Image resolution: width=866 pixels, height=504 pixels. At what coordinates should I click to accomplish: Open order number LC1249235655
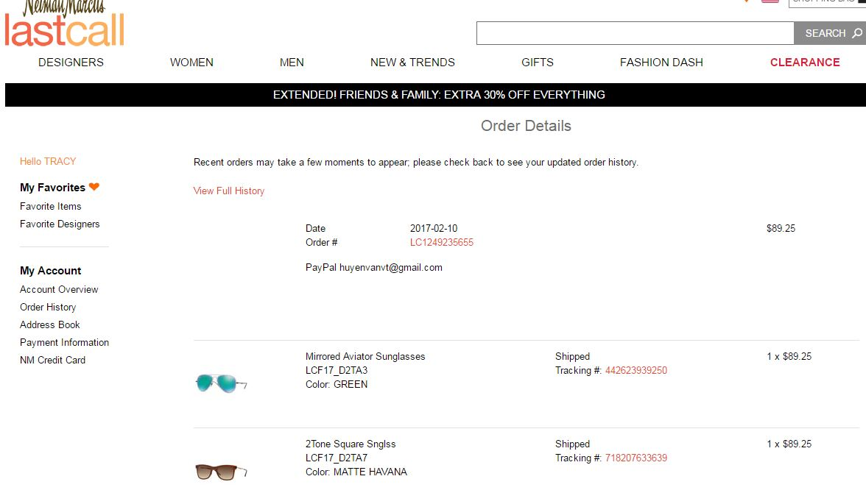click(441, 243)
